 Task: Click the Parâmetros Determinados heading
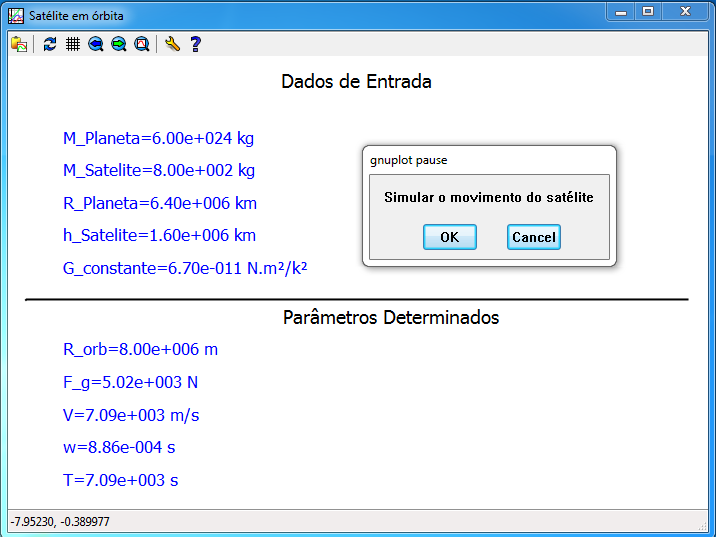click(x=391, y=317)
